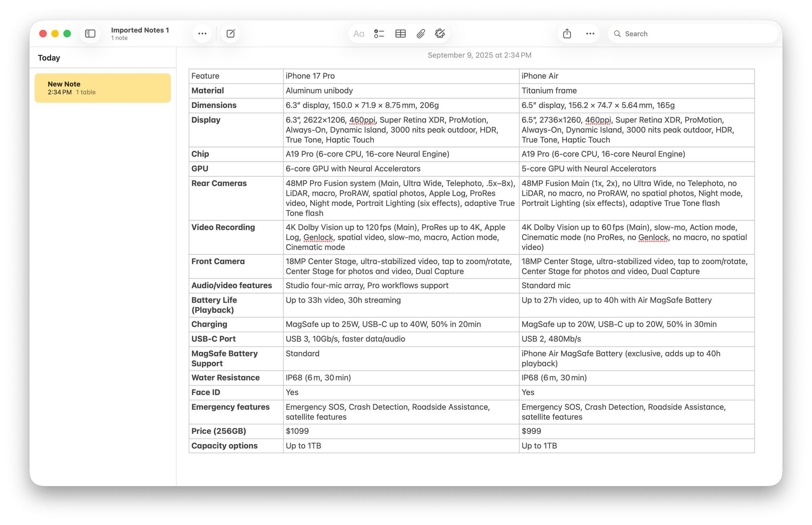Viewport: 812px width, 525px height.
Task: Click the $999 price cell
Action: 637,431
